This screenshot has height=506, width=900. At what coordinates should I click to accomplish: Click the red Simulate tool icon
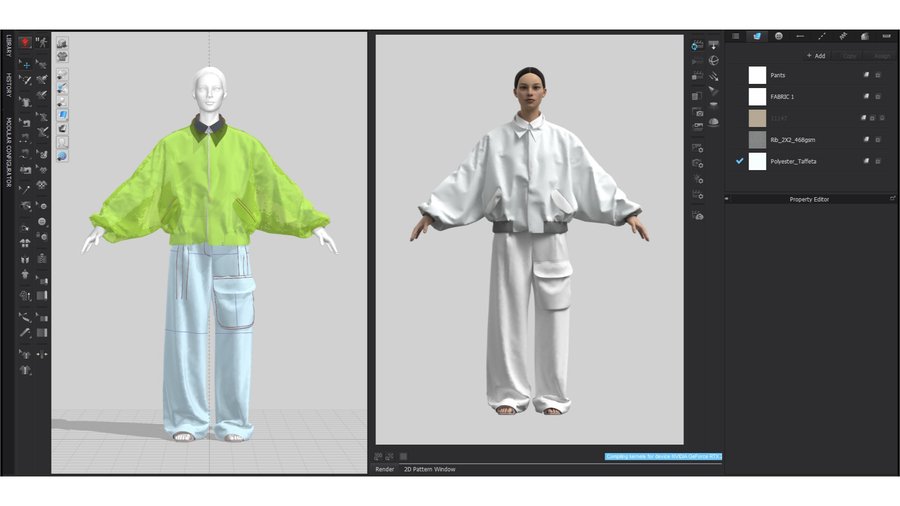tap(26, 43)
